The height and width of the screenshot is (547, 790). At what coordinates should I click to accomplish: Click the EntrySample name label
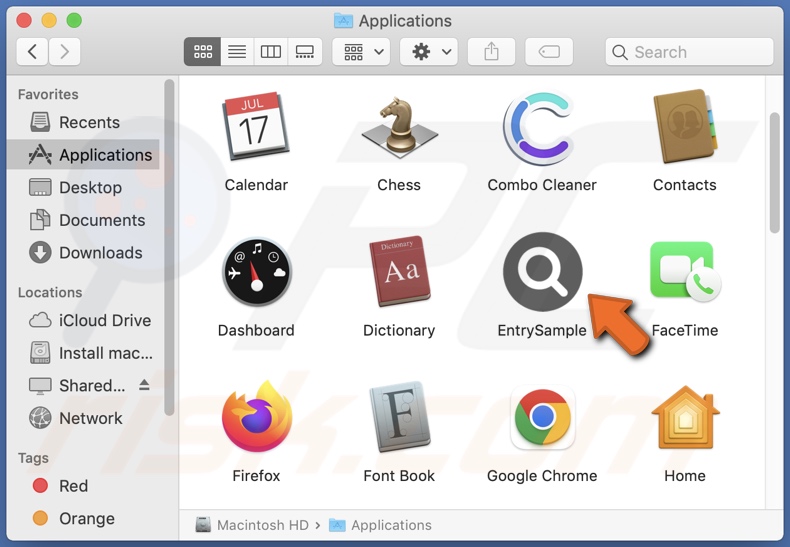[x=542, y=330]
